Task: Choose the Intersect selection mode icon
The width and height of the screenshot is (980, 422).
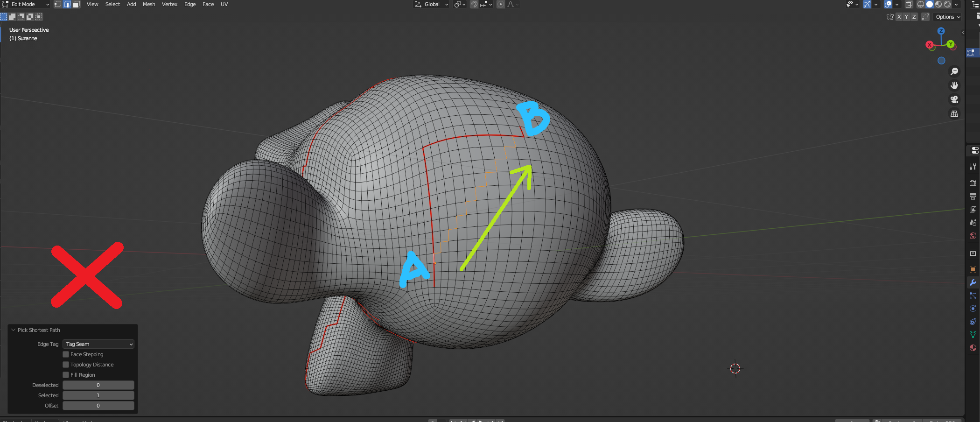Action: [x=39, y=17]
